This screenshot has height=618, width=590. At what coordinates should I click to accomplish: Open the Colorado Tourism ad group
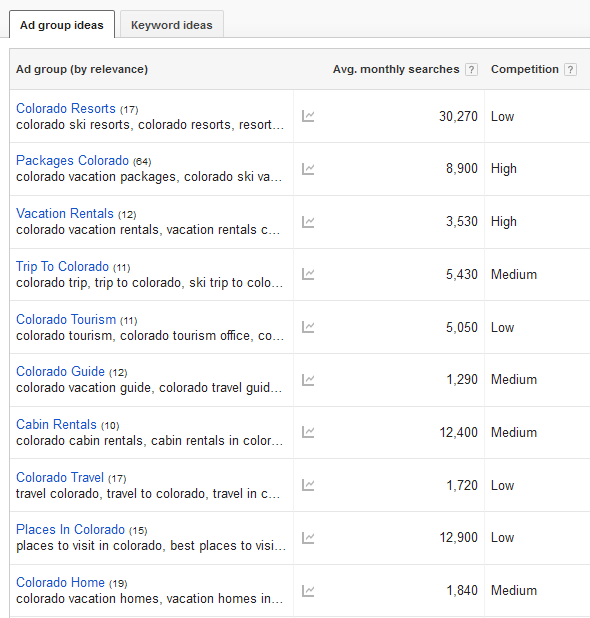point(66,319)
